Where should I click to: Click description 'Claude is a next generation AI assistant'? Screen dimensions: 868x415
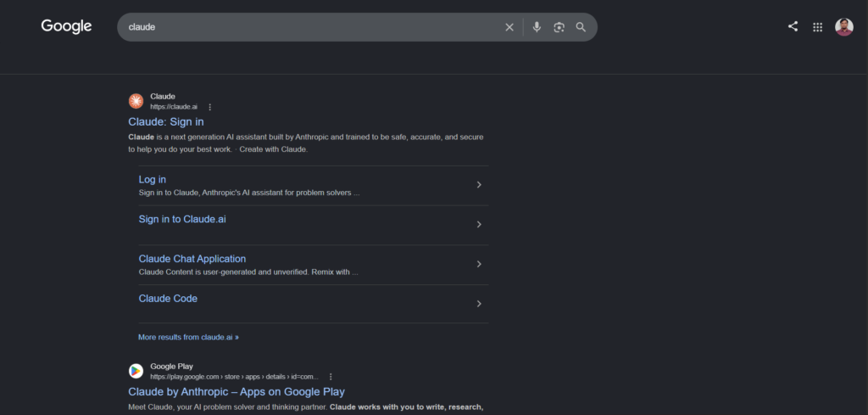point(305,143)
